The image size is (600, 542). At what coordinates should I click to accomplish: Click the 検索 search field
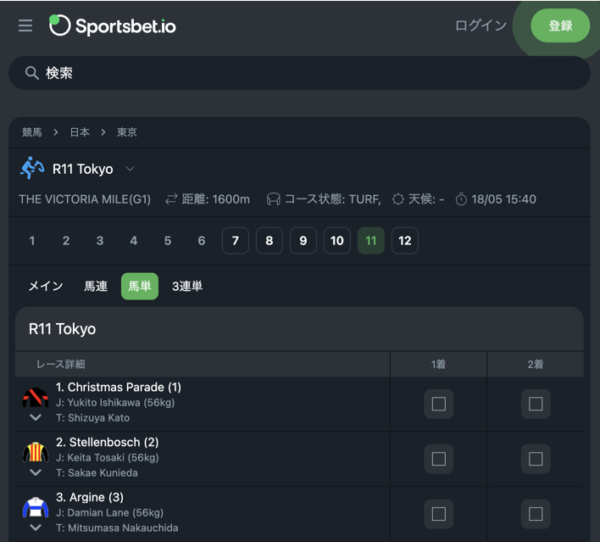coord(299,73)
